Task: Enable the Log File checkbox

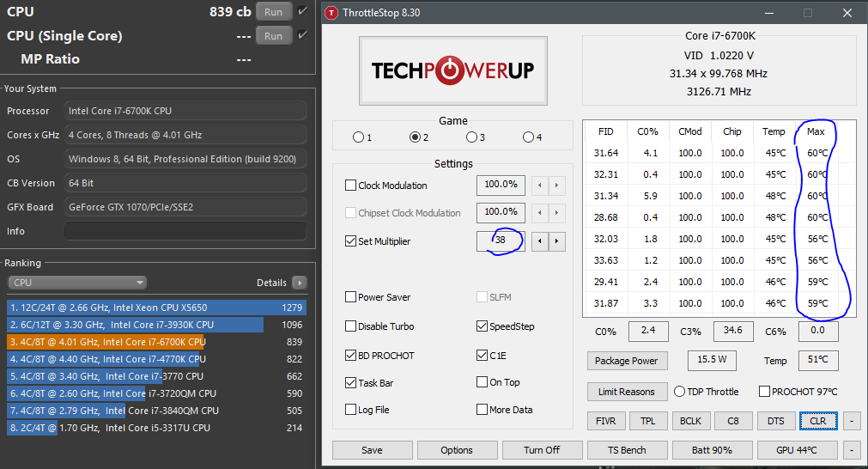Action: click(x=350, y=410)
